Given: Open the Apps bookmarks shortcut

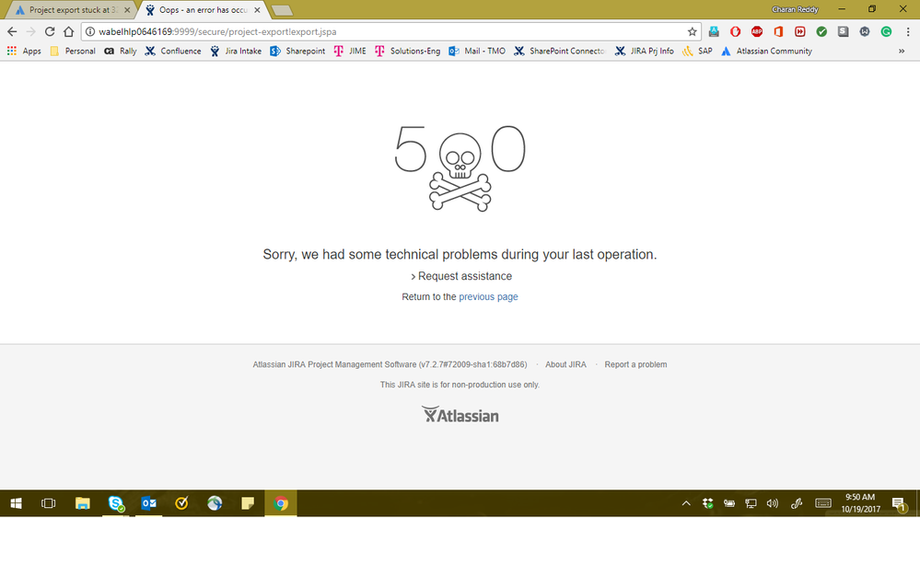Looking at the screenshot, I should click(24, 51).
